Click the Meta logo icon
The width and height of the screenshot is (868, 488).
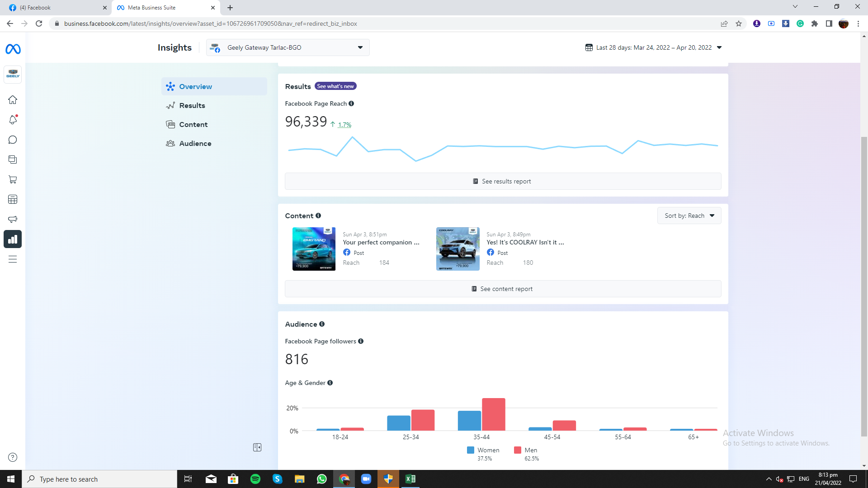(x=13, y=49)
